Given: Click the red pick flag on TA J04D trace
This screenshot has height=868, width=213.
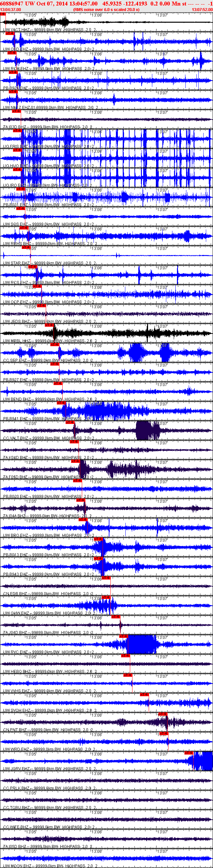Looking at the screenshot, I should click(116, 617).
